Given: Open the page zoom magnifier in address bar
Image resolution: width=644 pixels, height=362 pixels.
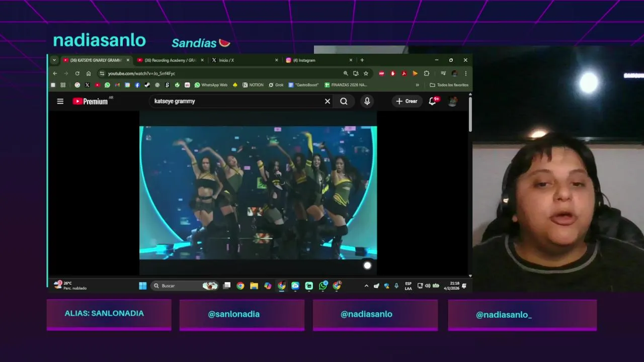Looking at the screenshot, I should click(x=346, y=73).
